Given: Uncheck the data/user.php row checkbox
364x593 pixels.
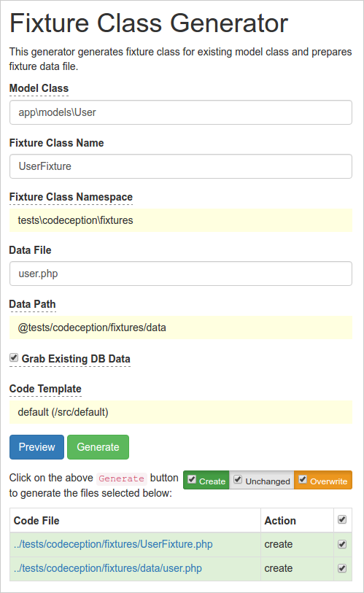Looking at the screenshot, I should click(342, 568).
